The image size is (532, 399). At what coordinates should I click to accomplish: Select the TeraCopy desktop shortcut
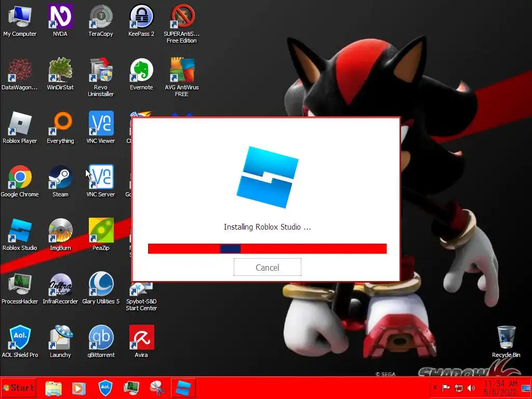pyautogui.click(x=101, y=21)
